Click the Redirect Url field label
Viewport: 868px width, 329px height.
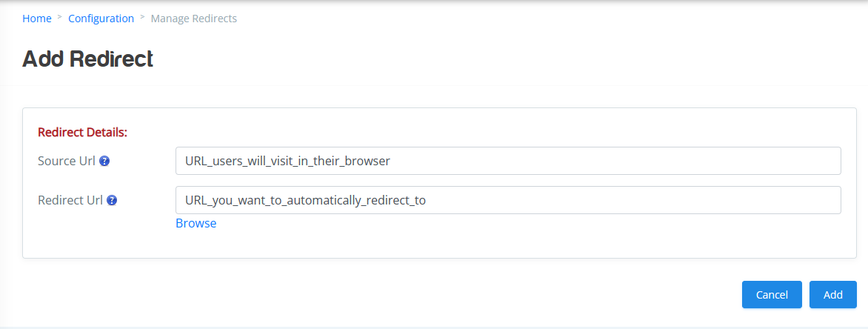pos(70,201)
